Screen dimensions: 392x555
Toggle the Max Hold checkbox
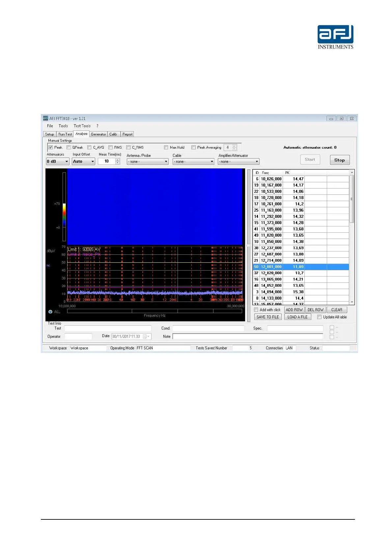[x=166, y=148]
